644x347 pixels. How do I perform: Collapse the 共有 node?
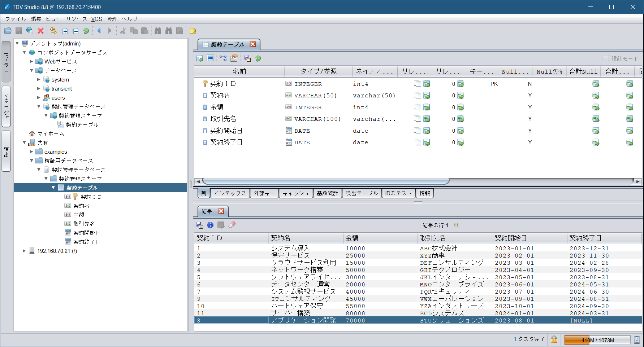coord(24,142)
